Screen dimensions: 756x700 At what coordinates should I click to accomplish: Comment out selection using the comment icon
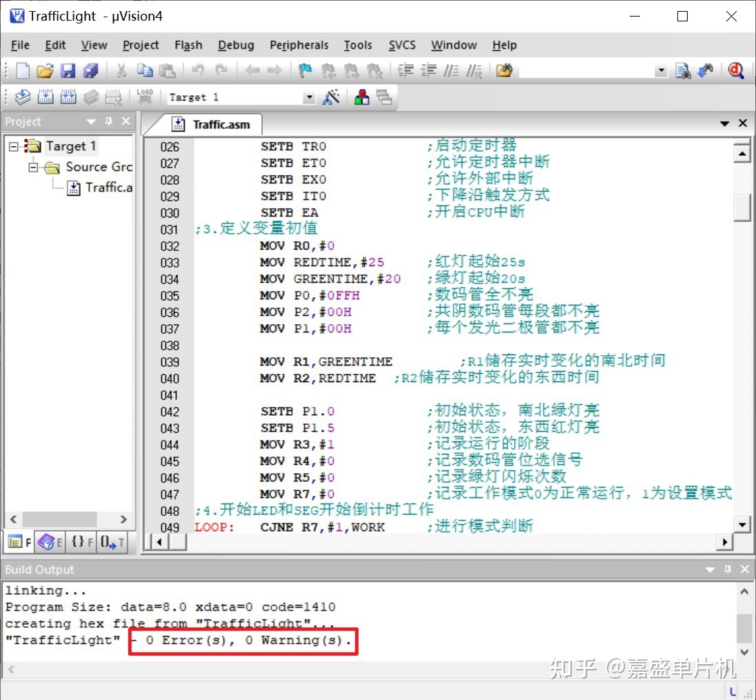pos(451,71)
